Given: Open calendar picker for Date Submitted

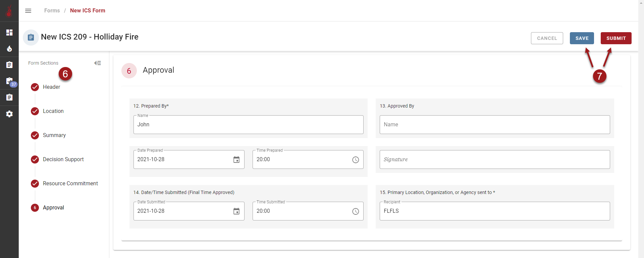Looking at the screenshot, I should [236, 211].
